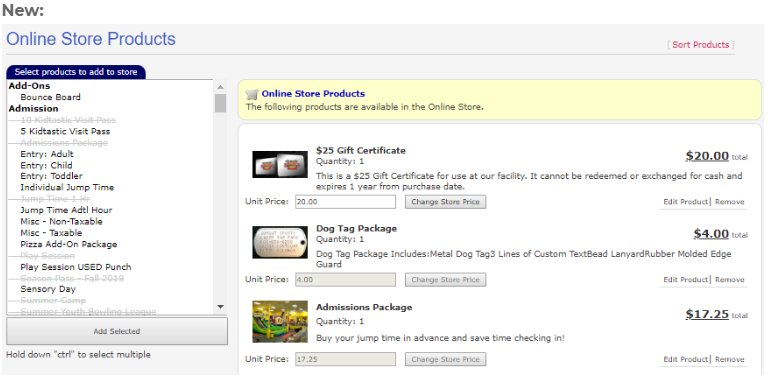Click the product list scrollbar thumb
This screenshot has width=770, height=386.
pyautogui.click(x=220, y=103)
